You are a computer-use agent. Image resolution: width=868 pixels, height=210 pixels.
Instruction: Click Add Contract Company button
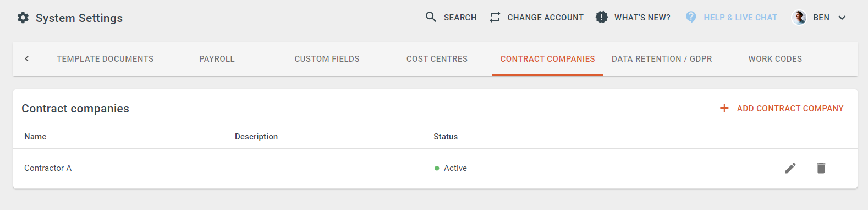782,109
